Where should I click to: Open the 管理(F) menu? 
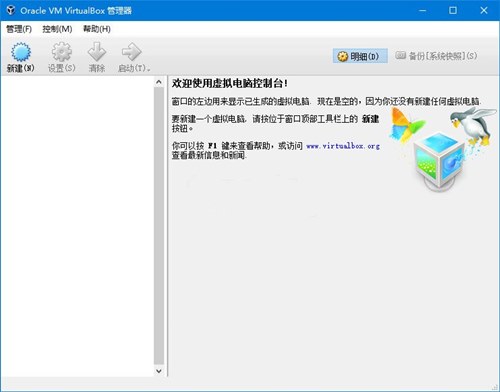[19, 29]
